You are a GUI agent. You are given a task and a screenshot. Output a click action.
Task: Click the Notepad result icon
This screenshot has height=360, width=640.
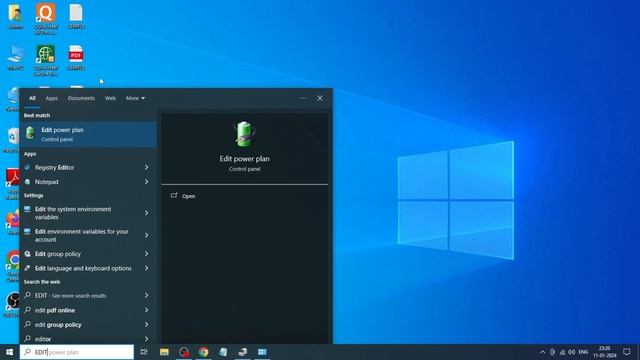[x=27, y=182]
